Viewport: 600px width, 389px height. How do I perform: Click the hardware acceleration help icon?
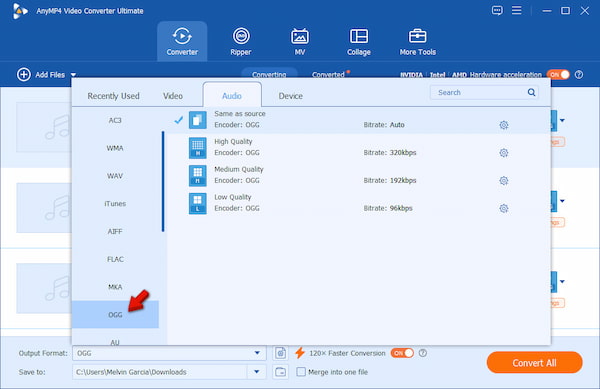[579, 75]
